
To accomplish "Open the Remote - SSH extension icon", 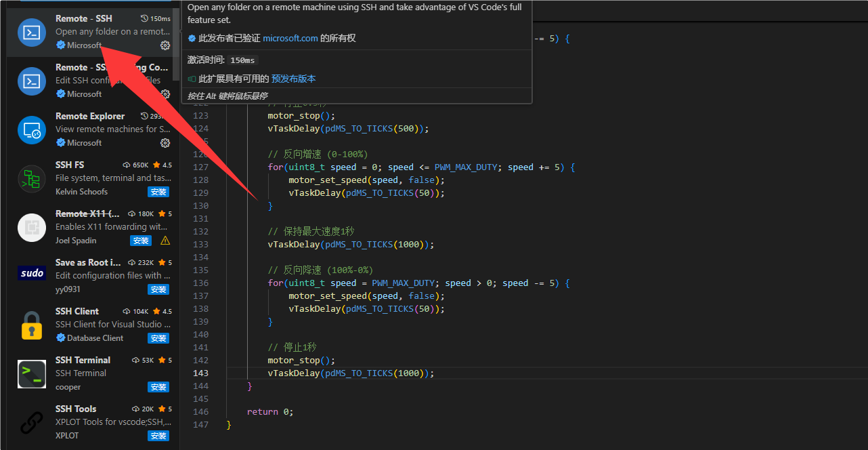I will coord(32,33).
